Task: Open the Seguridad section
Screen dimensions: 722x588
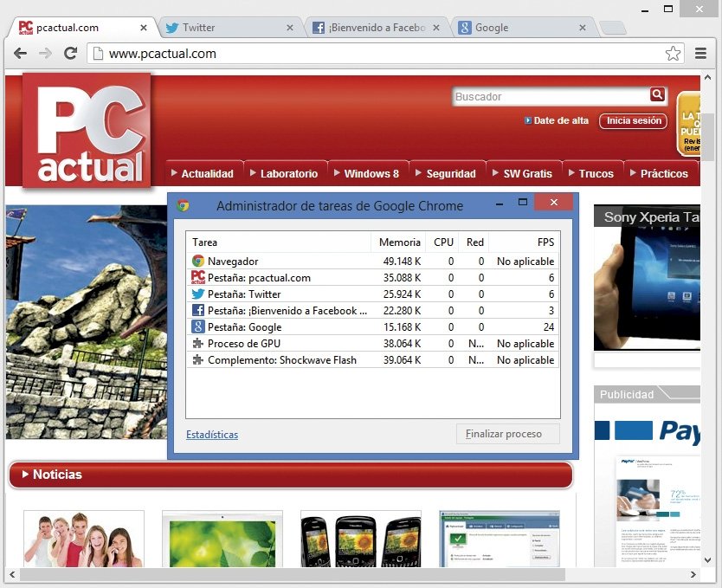Action: coord(447,173)
